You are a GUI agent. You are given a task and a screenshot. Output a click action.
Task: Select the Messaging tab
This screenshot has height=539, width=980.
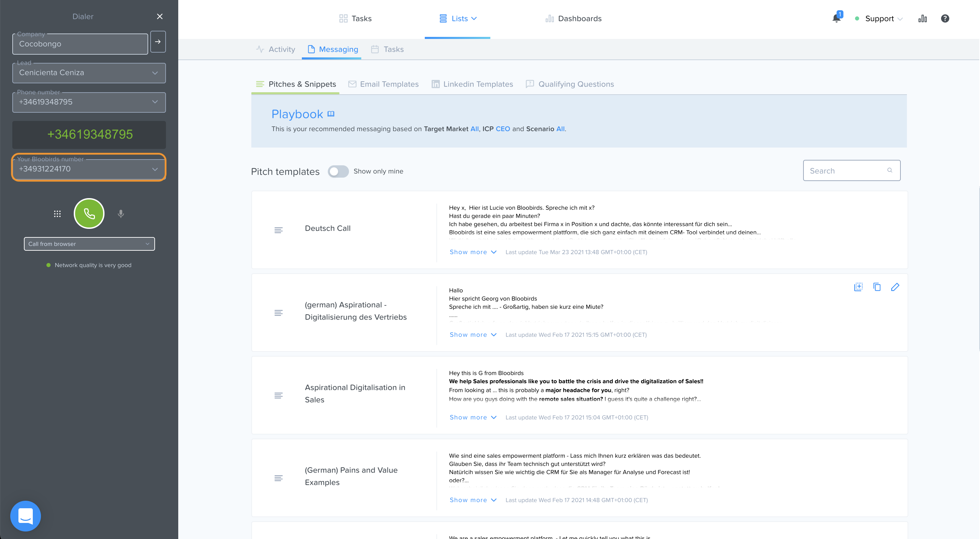coord(333,50)
